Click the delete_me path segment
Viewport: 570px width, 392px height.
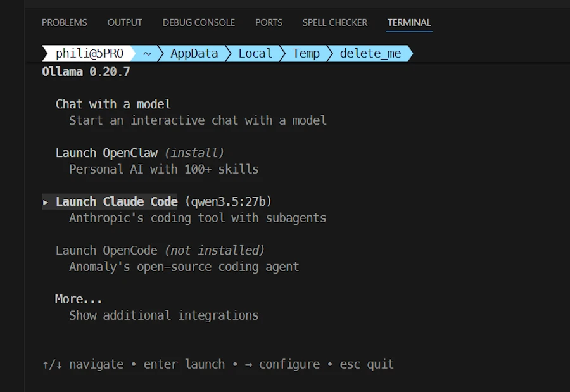point(370,53)
